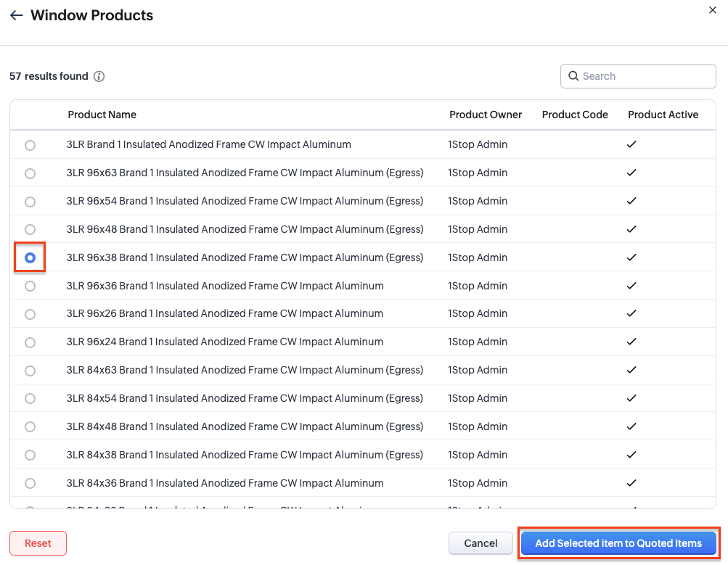Select the 3LR 96x48 product radio button

pyautogui.click(x=30, y=230)
